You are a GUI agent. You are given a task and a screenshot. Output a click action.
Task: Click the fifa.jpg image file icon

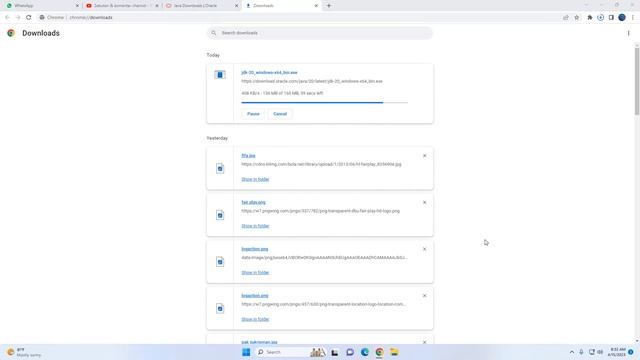[220, 169]
